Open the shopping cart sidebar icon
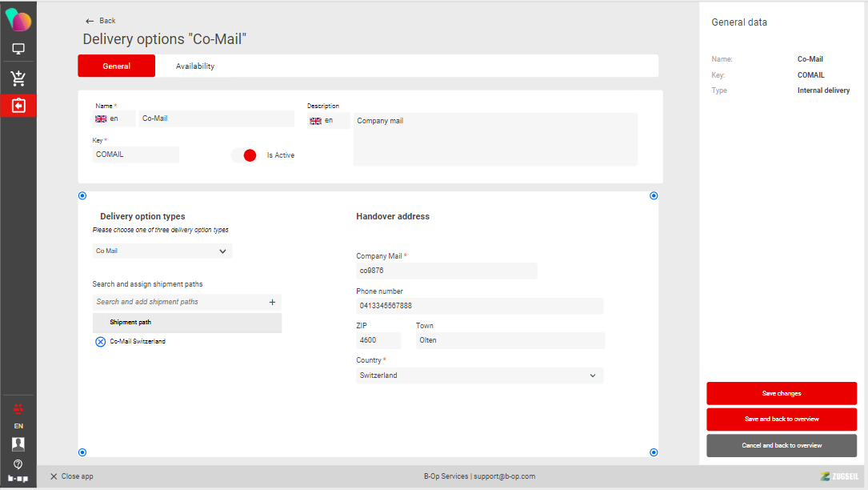868x490 pixels. tap(18, 78)
